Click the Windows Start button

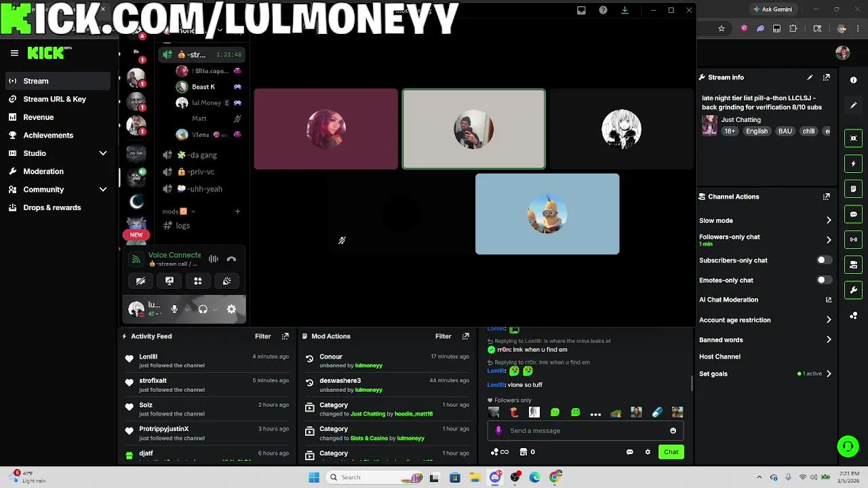tap(314, 477)
